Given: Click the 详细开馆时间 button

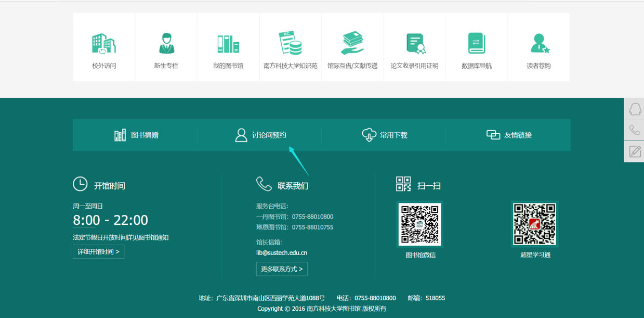Looking at the screenshot, I should coord(98,252).
